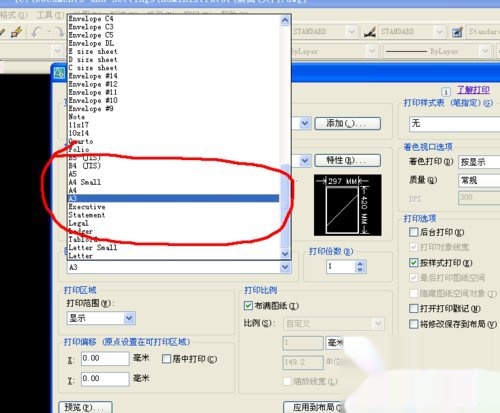This screenshot has height=413, width=500.
Task: Toggle 打印对象线宽 checkbox
Action: pos(413,247)
